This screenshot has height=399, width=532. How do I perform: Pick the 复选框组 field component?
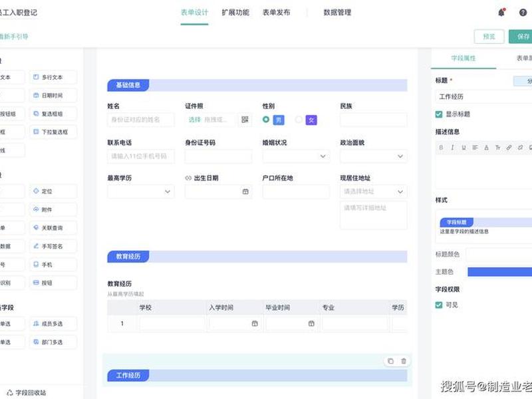point(53,114)
